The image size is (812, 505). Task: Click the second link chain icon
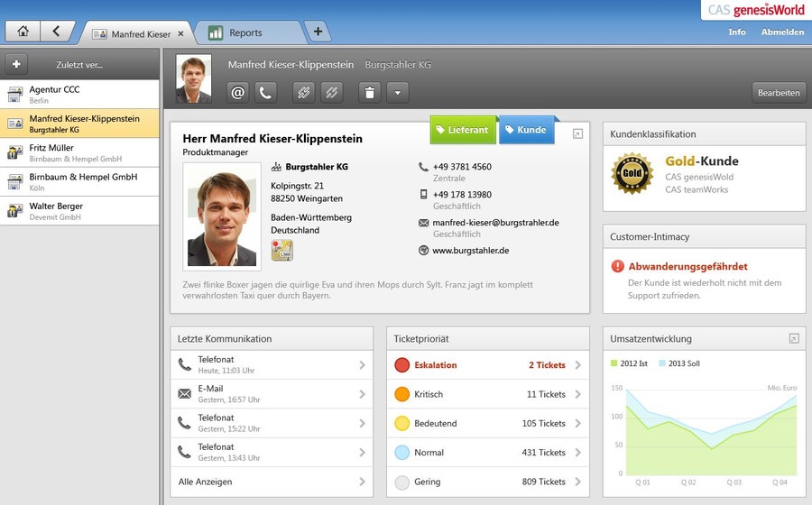(331, 93)
